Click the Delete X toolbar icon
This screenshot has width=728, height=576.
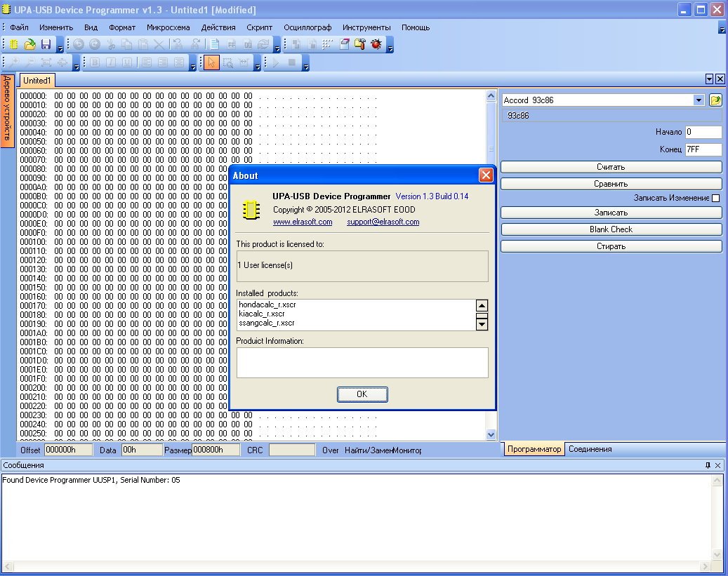159,45
